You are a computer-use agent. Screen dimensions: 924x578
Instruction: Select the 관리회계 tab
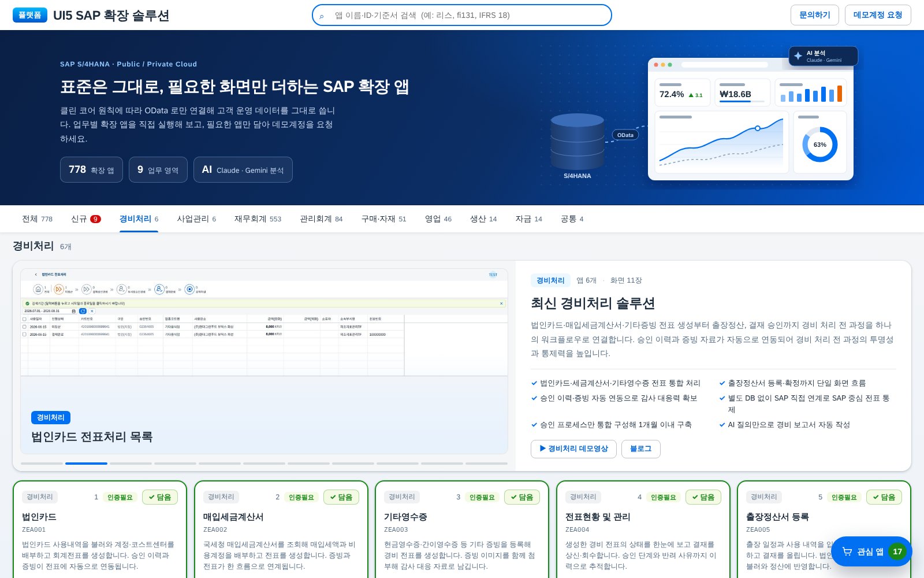(x=321, y=219)
